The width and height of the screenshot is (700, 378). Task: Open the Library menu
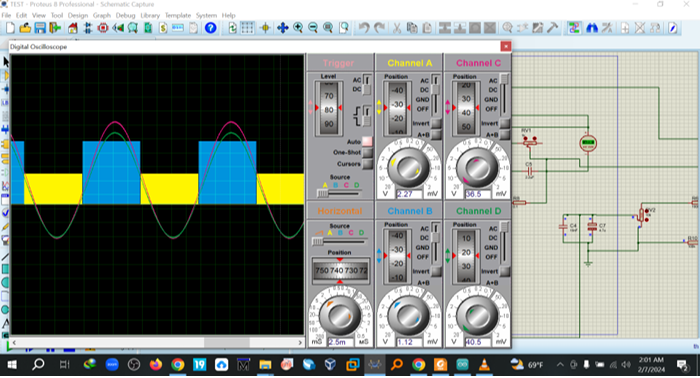click(150, 15)
